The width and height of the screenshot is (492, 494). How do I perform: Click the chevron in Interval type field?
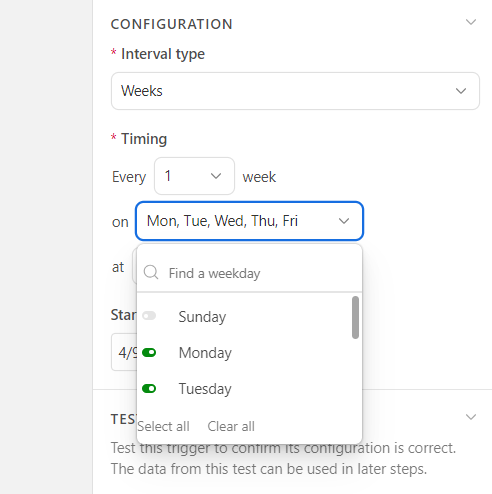coord(461,91)
